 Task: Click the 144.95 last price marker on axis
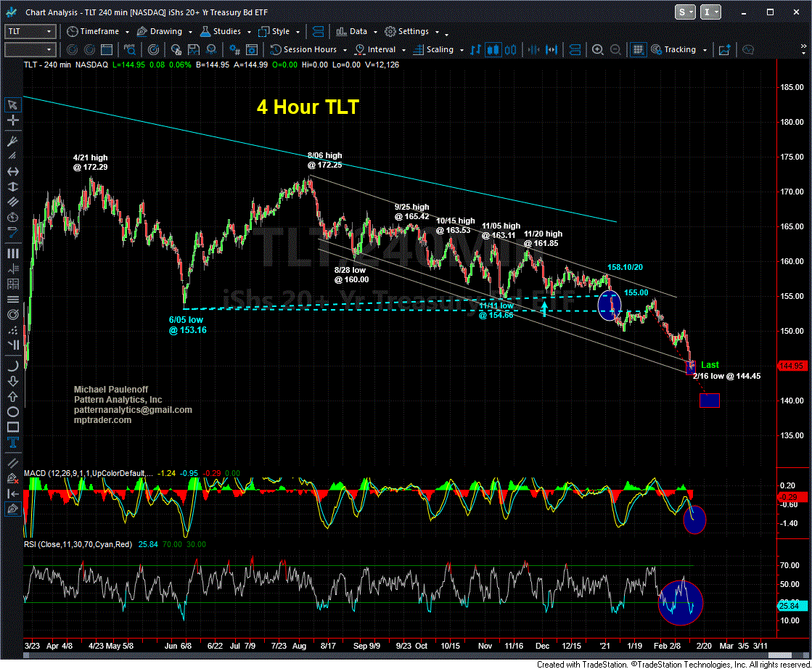(x=791, y=366)
